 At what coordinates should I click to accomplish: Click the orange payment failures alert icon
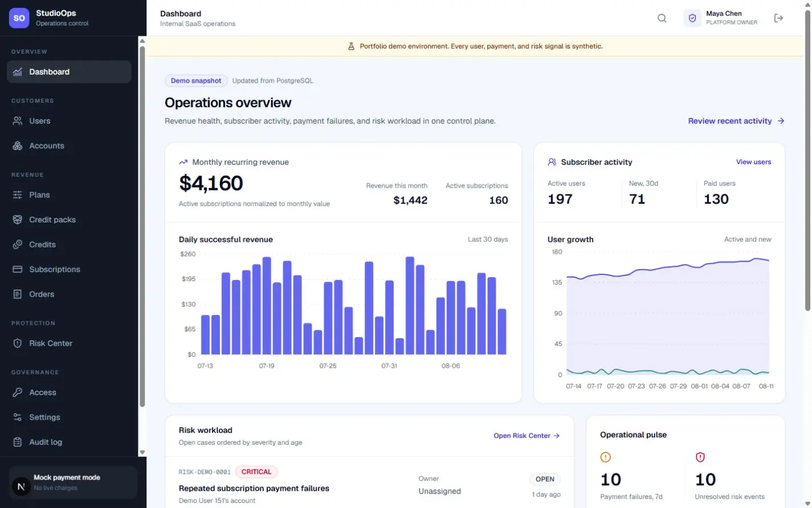coord(606,457)
